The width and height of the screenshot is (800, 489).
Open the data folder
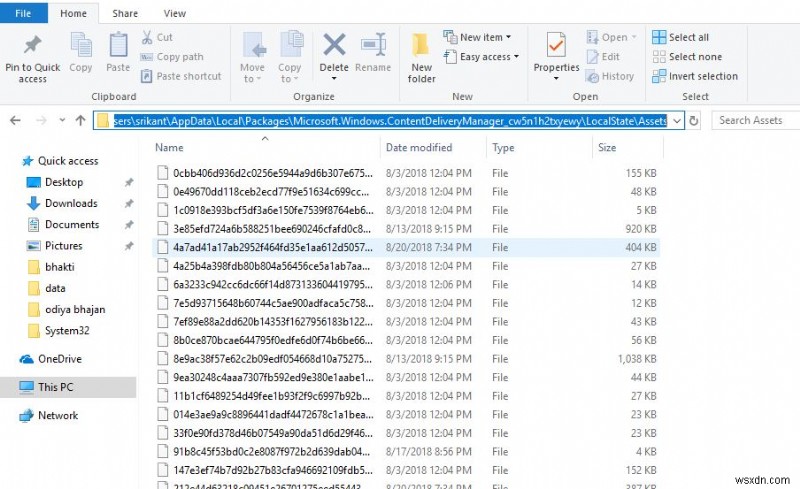[x=47, y=288]
